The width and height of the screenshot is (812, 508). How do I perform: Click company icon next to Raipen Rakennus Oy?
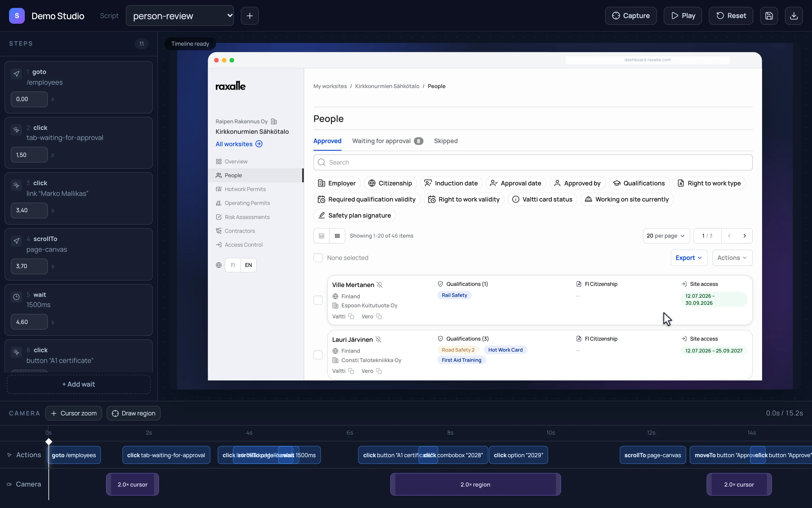pos(274,121)
